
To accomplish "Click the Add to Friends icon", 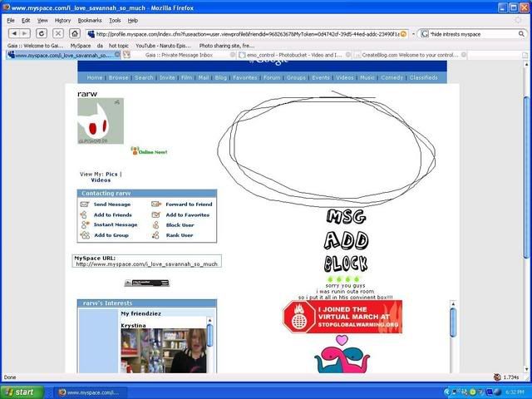I will pos(83,214).
